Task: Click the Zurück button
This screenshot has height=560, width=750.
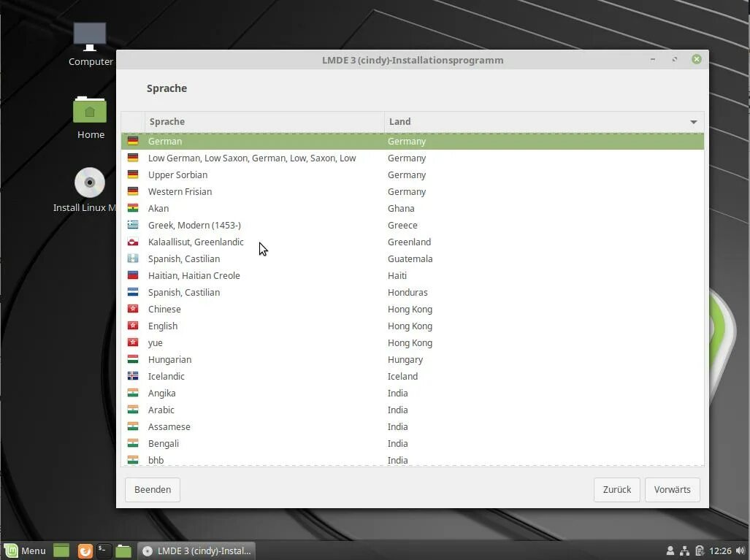Action: click(616, 489)
